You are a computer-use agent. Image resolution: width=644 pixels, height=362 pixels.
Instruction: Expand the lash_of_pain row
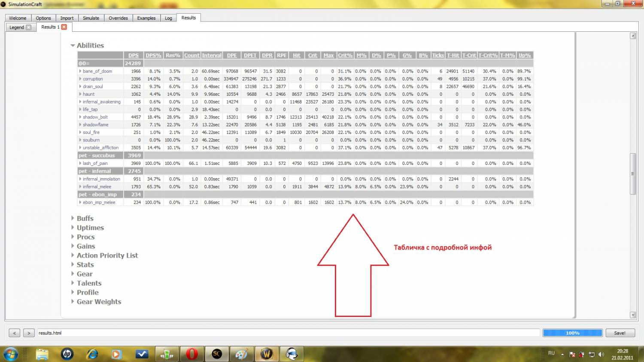click(x=80, y=163)
